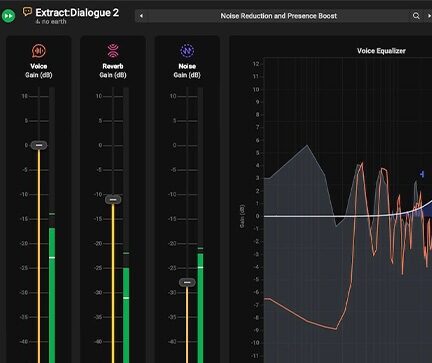Click the Voice green level meter
The image size is (432, 363).
(x=52, y=295)
